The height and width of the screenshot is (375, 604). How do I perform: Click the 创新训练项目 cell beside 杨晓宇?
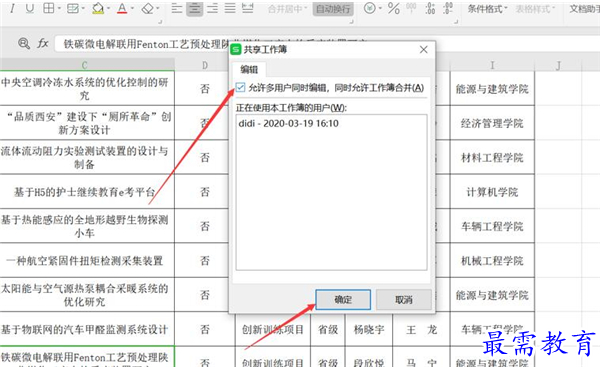coord(273,330)
